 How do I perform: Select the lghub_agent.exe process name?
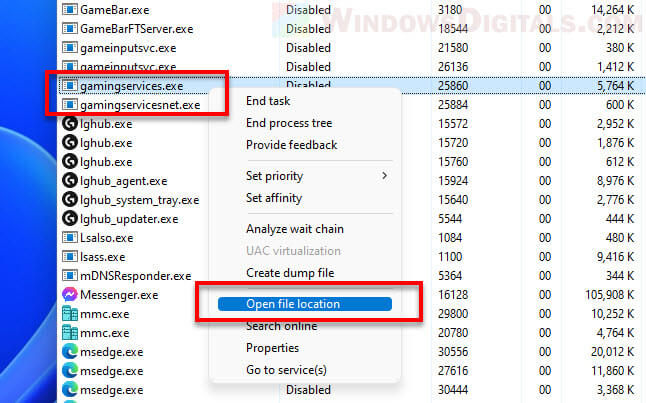124,181
